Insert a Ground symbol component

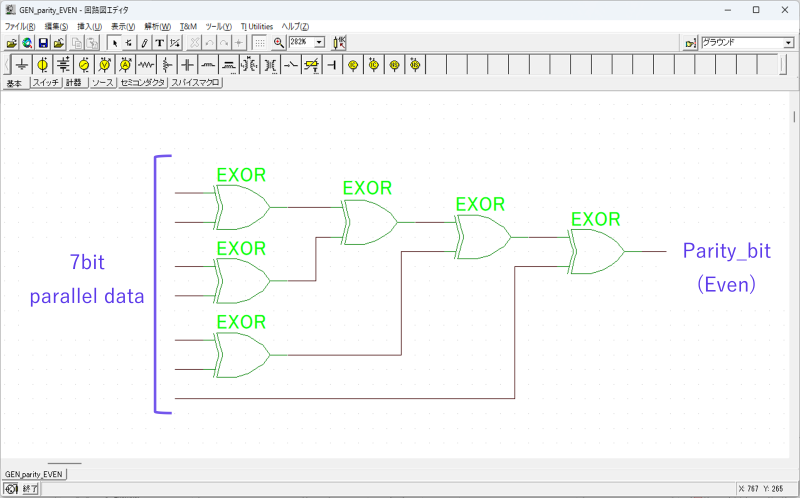pos(21,65)
